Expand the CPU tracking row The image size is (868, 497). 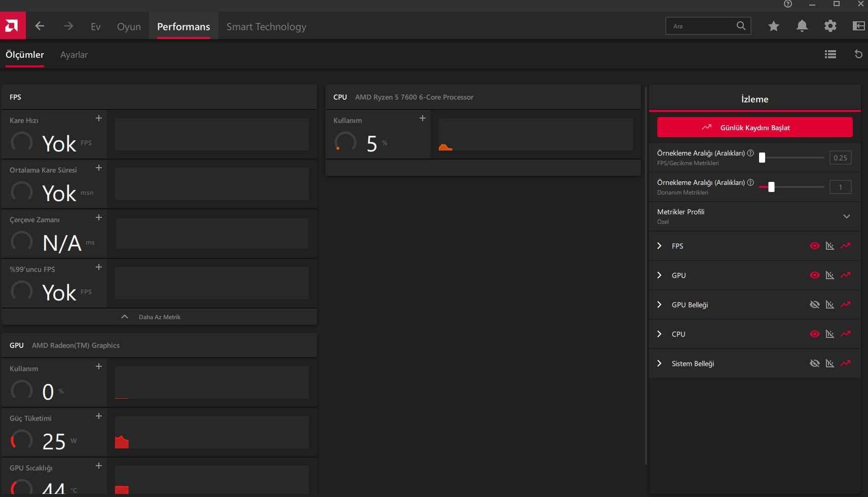coord(659,334)
